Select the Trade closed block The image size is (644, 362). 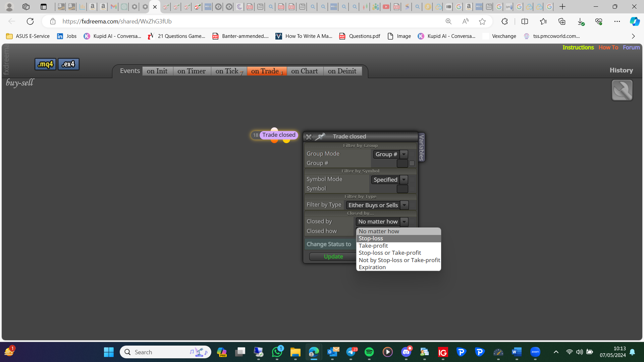click(279, 135)
